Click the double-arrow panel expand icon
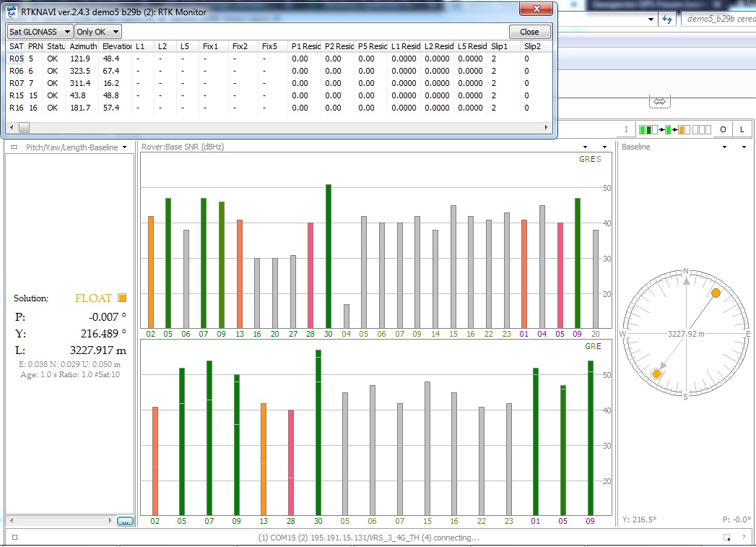 click(x=659, y=102)
